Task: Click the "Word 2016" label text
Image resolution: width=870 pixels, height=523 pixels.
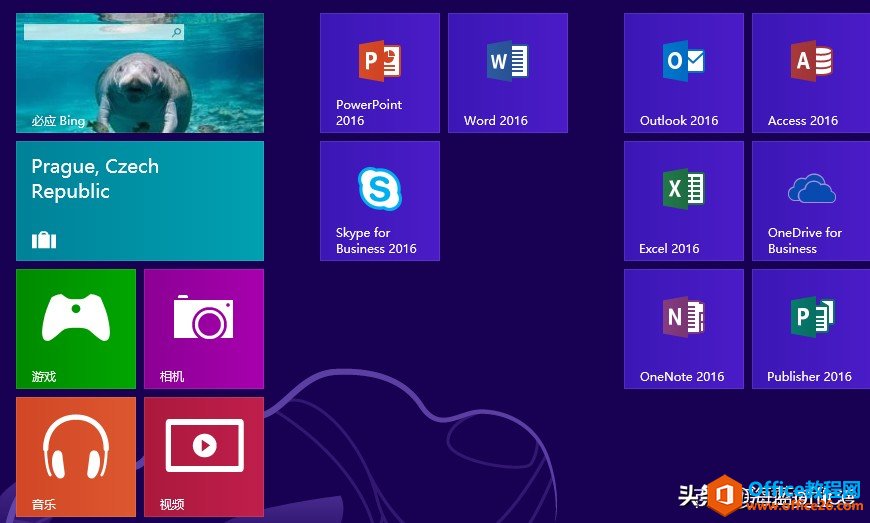Action: pyautogui.click(x=495, y=120)
